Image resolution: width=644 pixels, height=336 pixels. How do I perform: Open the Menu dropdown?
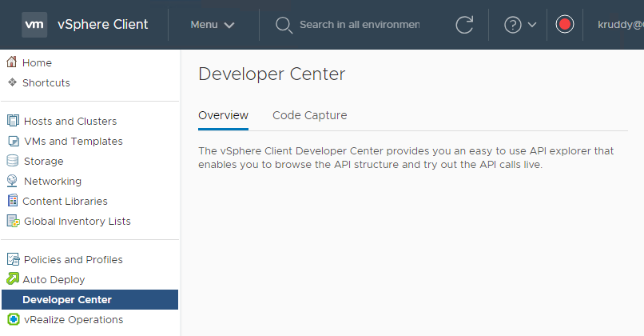213,25
